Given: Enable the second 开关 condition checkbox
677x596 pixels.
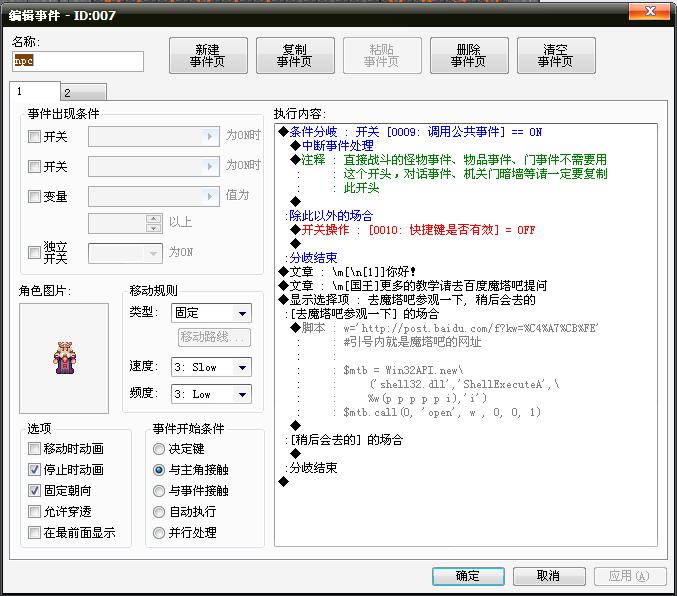Looking at the screenshot, I should coord(34,167).
